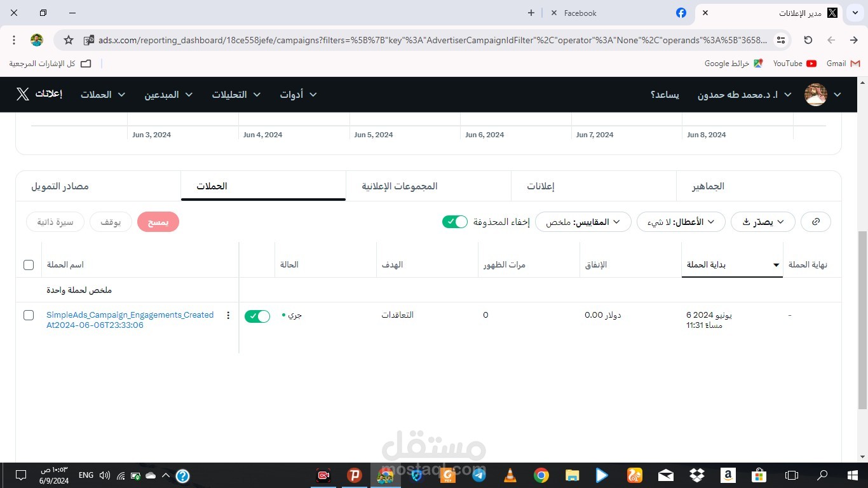The width and height of the screenshot is (868, 488).
Task: Toggle the إخفاء المحذوفة switch
Action: [455, 222]
